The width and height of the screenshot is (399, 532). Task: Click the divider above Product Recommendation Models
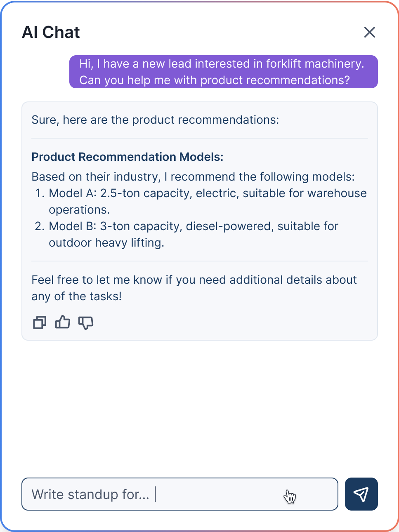[x=199, y=138]
